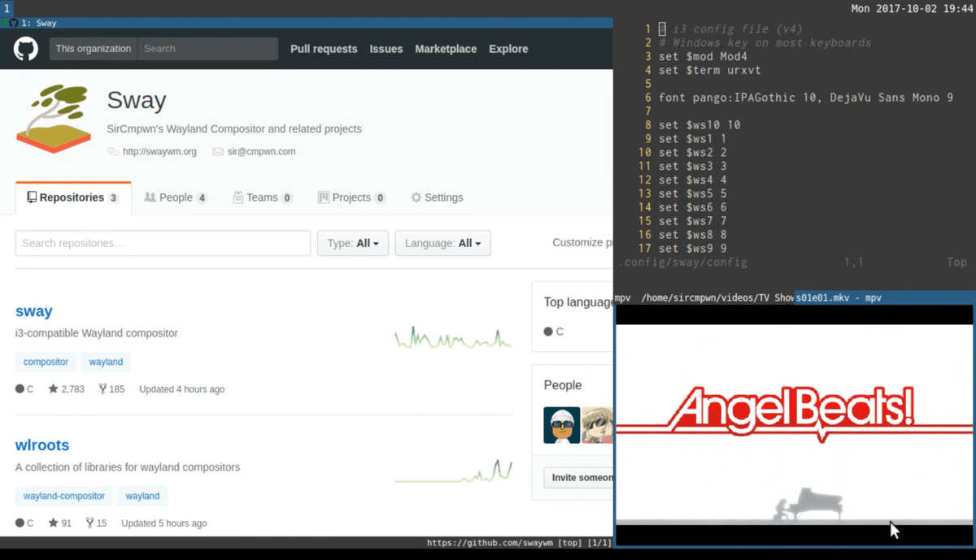Expand the Language: All filter
The image size is (976, 560).
click(442, 243)
